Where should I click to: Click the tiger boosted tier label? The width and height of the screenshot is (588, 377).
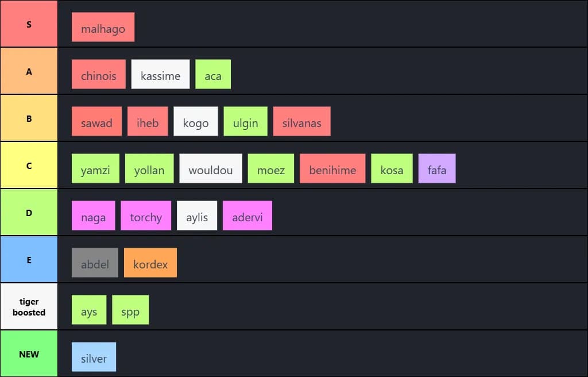click(x=29, y=307)
